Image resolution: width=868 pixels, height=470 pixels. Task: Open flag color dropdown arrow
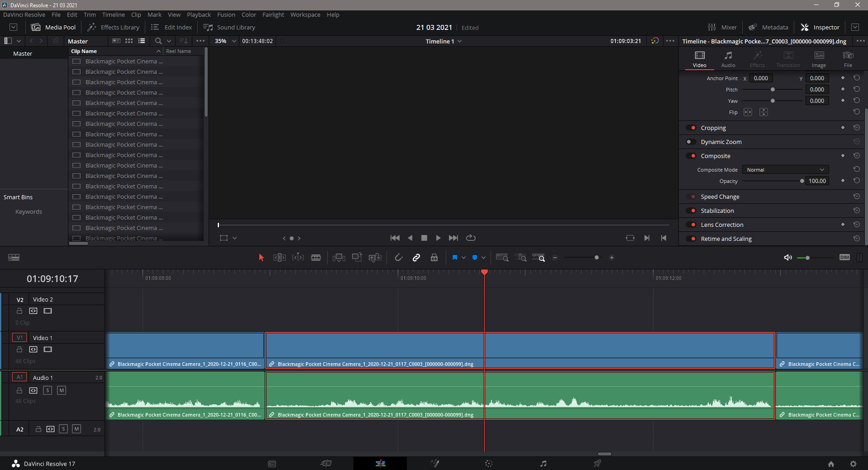[x=463, y=258]
